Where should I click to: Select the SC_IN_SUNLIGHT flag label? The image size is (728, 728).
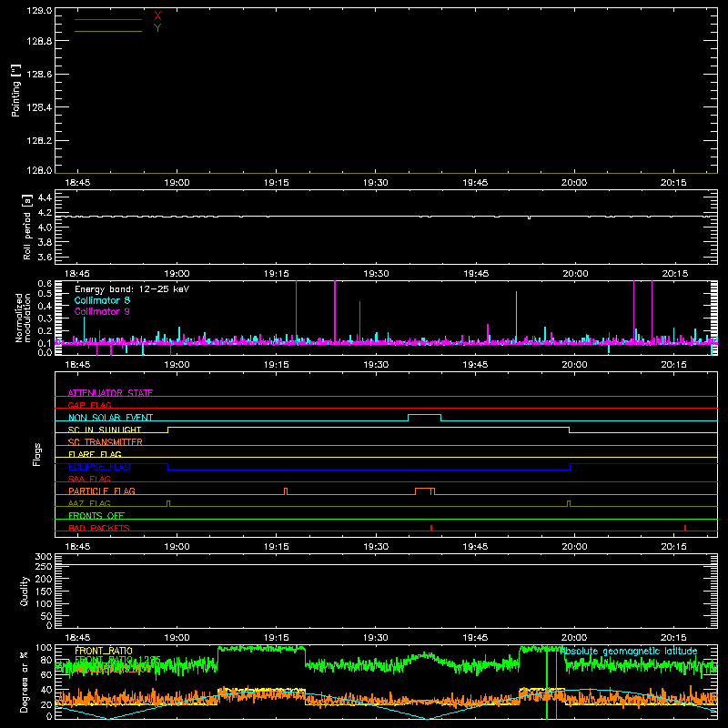(x=105, y=430)
